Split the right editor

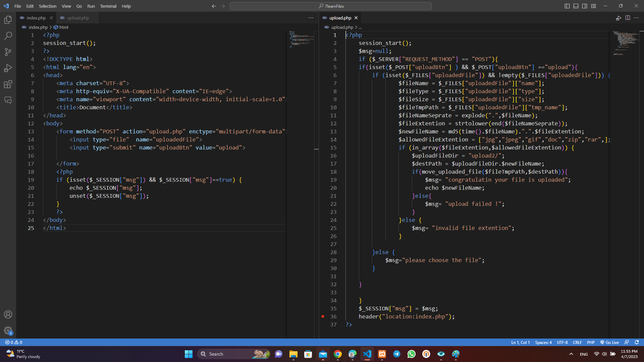tap(628, 18)
